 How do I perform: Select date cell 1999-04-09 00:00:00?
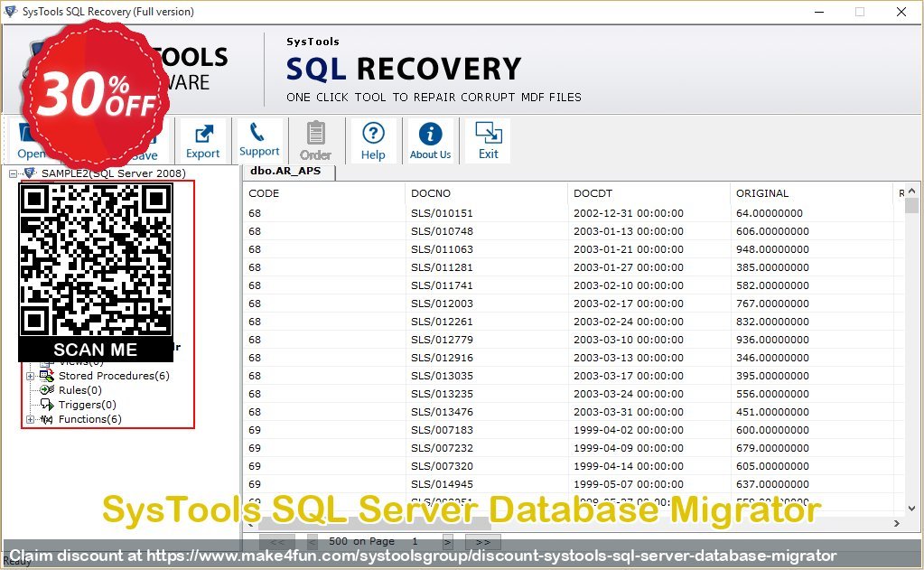628,448
